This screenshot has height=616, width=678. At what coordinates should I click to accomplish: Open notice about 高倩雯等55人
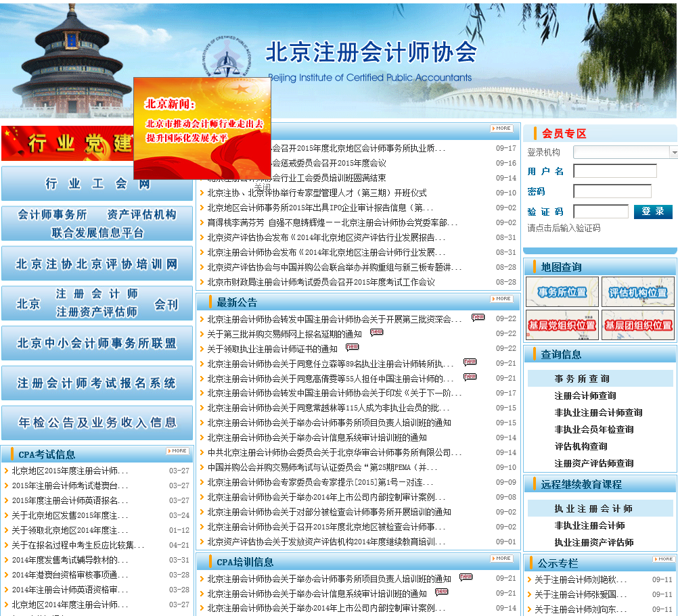point(330,379)
